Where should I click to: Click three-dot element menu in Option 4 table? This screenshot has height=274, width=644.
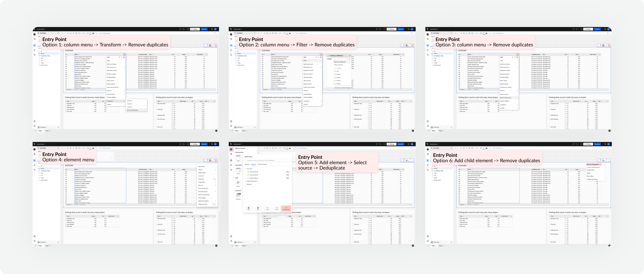tap(216, 160)
